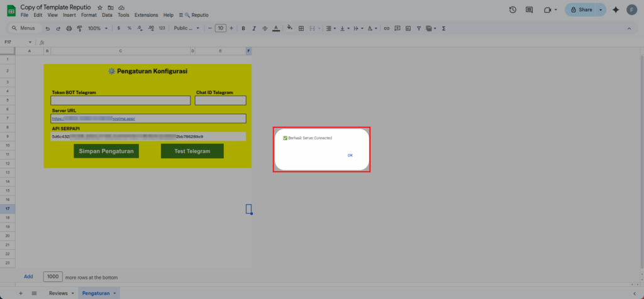
Task: Open the zoom 100% dropdown
Action: (x=97, y=28)
